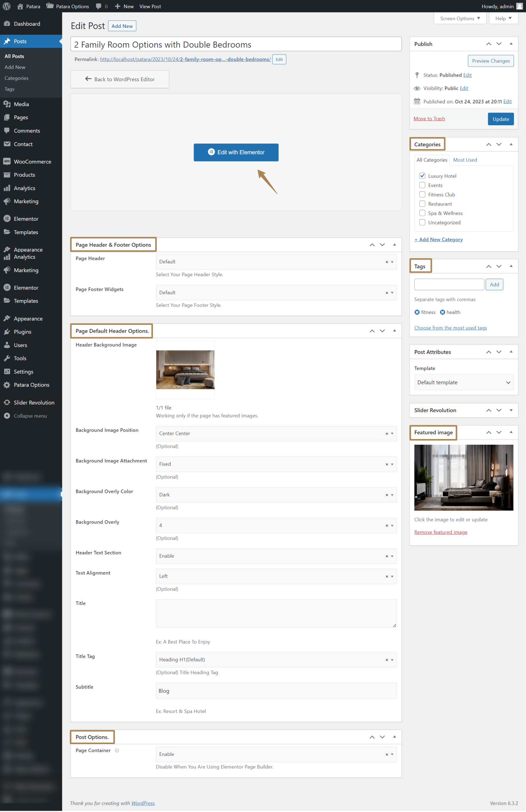The image size is (526, 812).
Task: Toggle the Slider Revolution panel open
Action: coord(511,410)
